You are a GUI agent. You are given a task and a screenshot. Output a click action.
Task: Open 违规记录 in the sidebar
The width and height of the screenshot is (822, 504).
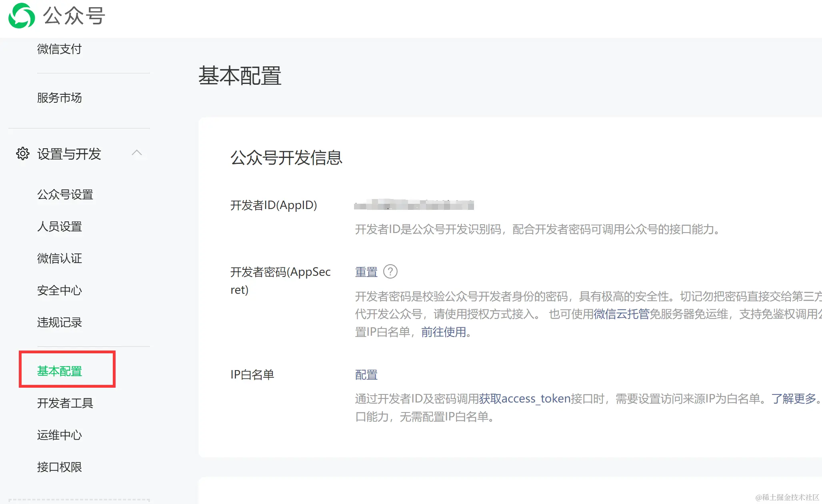pos(59,323)
